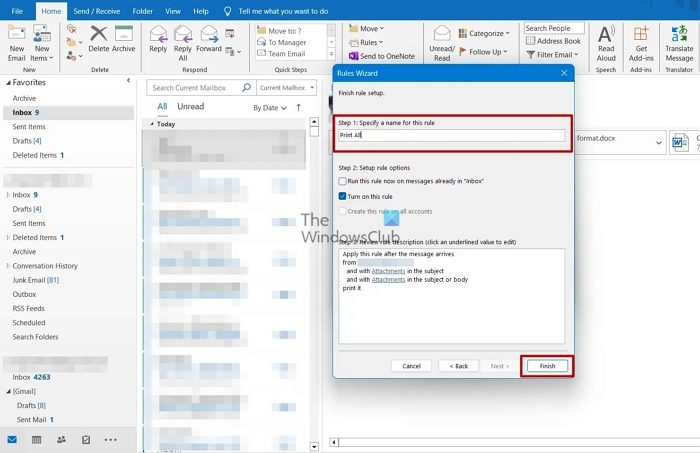
Task: Click the rule name input field
Action: pos(451,135)
